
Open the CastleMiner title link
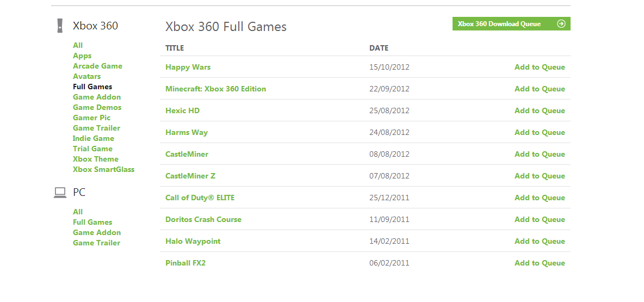pyautogui.click(x=187, y=154)
